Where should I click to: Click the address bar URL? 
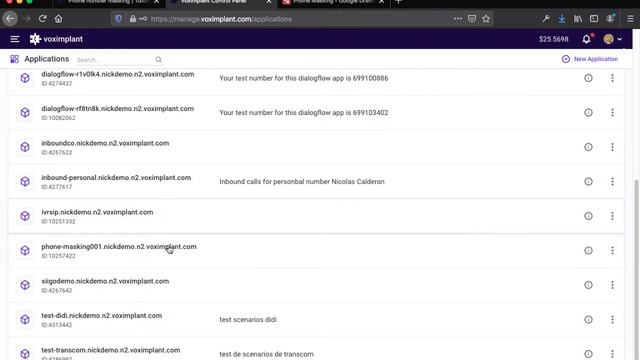221,19
